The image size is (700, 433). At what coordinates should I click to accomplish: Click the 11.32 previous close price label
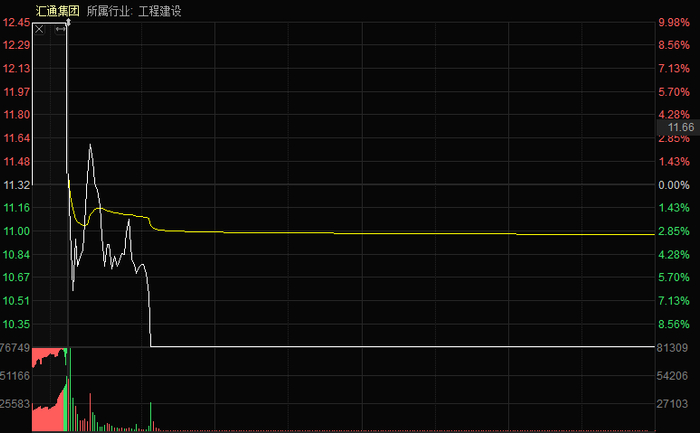coord(17,185)
